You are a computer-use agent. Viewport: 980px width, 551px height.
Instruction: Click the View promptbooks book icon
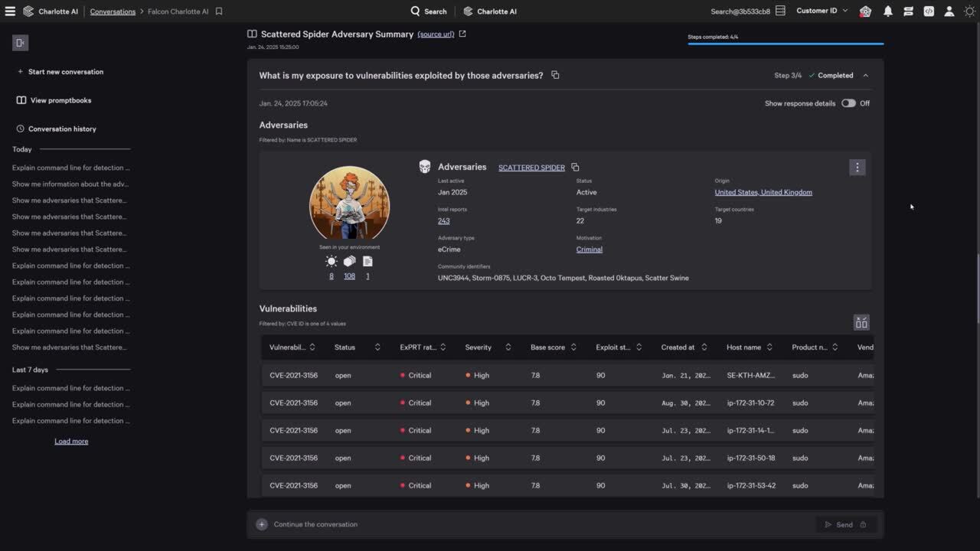21,100
